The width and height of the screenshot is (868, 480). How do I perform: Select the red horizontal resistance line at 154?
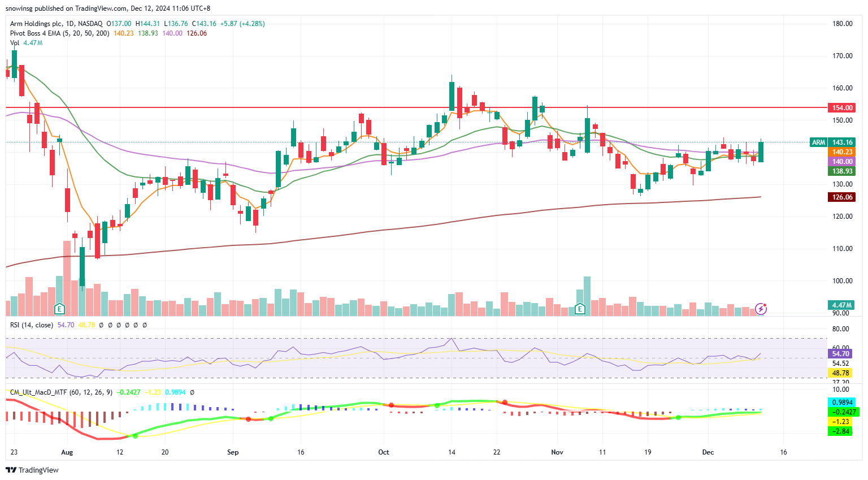416,107
